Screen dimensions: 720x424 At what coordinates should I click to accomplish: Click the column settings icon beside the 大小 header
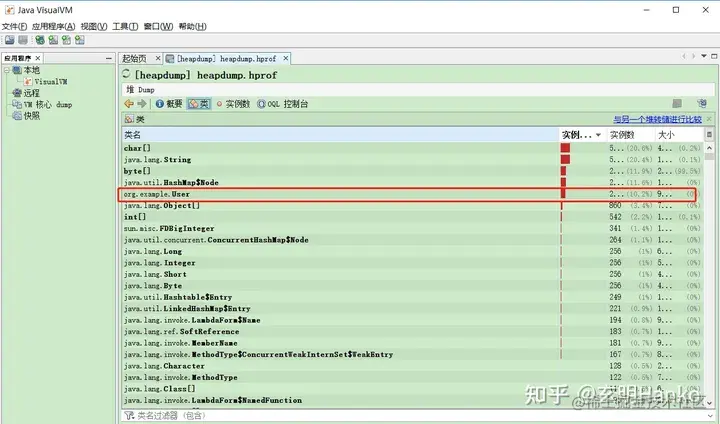[709, 135]
